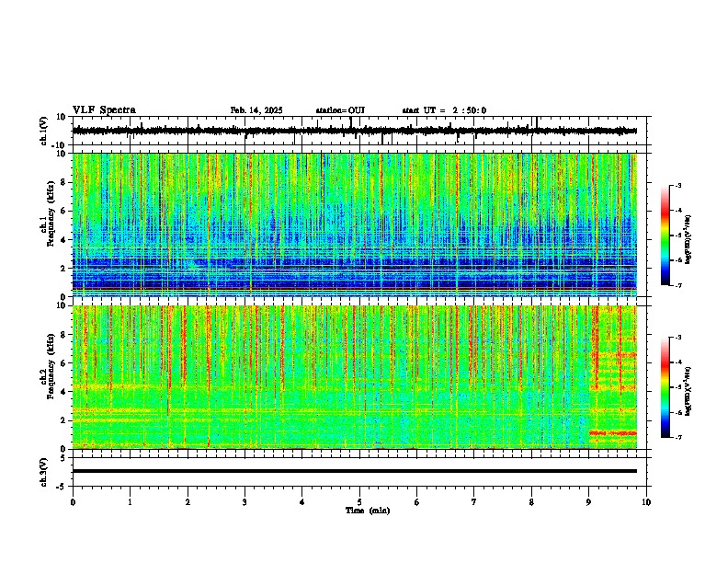The height and width of the screenshot is (563, 728).
Task: Click the "VLF Spectra" plot title
Action: click(104, 110)
